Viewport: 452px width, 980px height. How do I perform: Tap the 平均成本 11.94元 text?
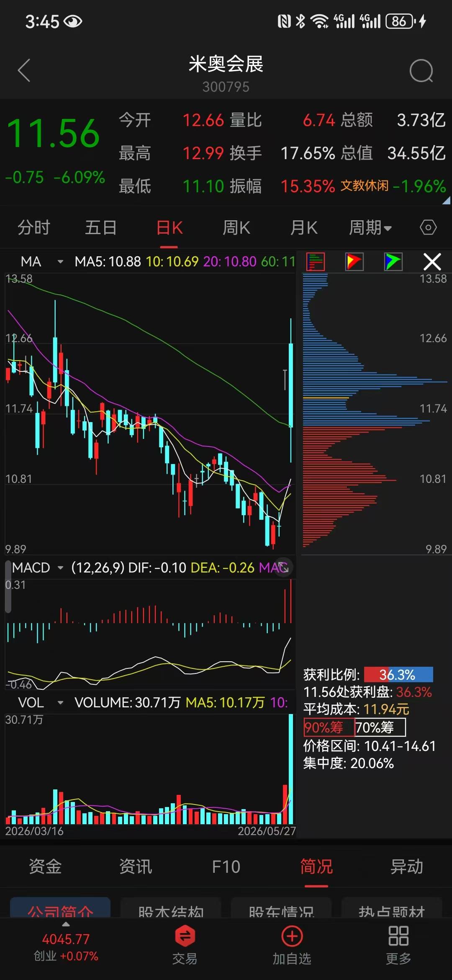click(356, 709)
